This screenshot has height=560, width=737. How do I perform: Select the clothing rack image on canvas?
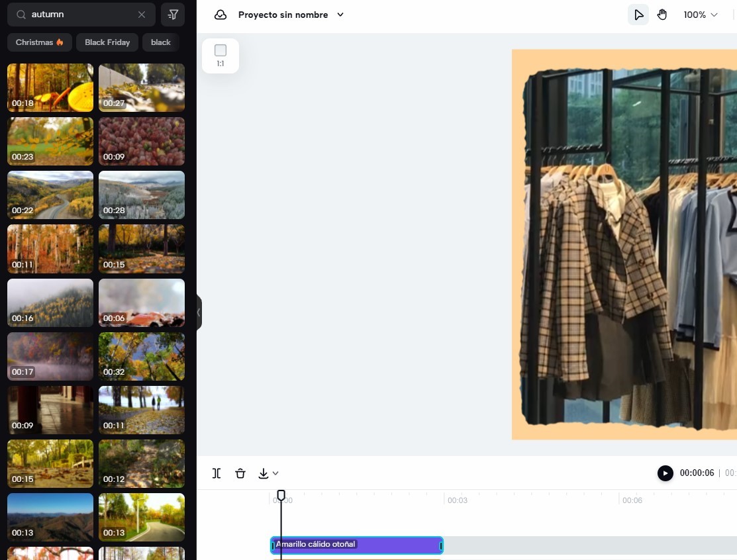coord(628,249)
